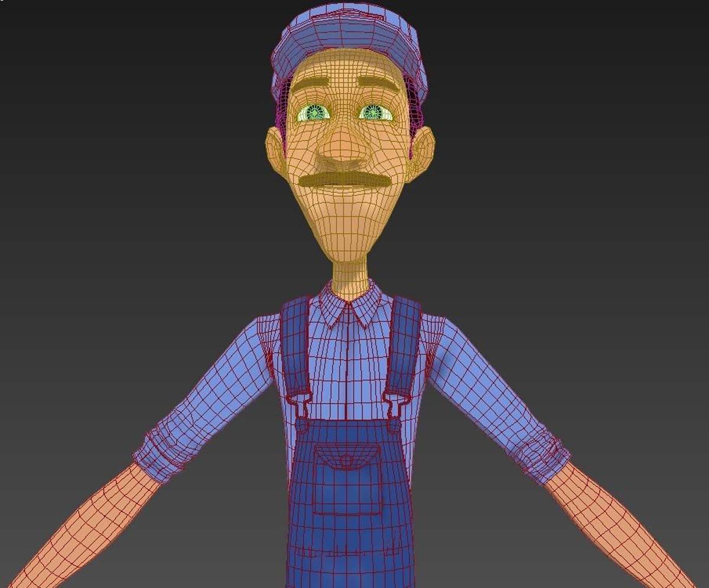The image size is (709, 588).
Task: Click the overall strap on screen left
Action: click(295, 348)
